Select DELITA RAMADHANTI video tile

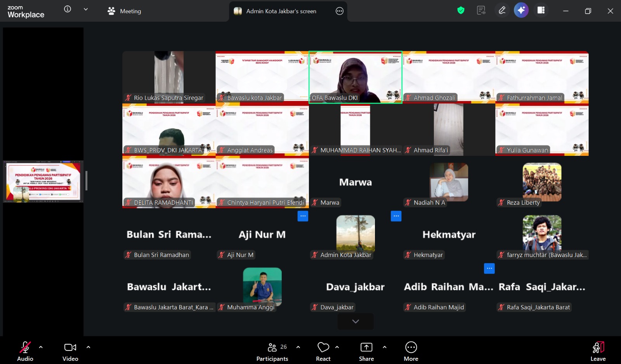coord(169,182)
